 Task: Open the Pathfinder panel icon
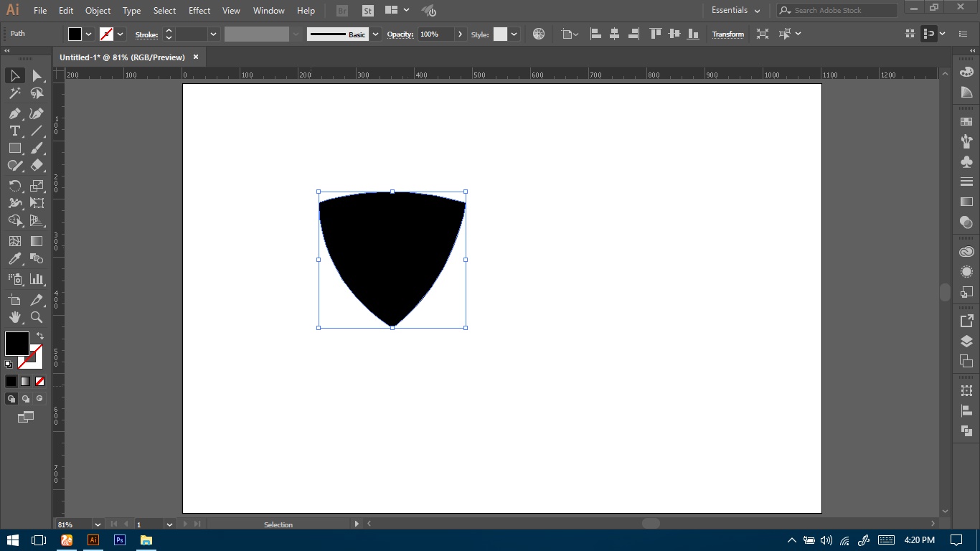(x=966, y=430)
